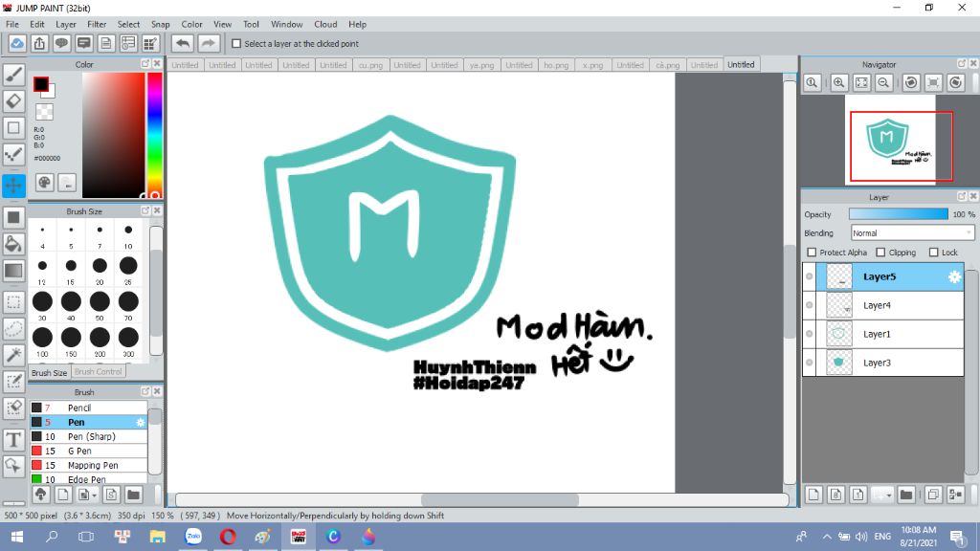Viewport: 980px width, 551px height.
Task: Enable layer Lock checkbox
Action: click(934, 253)
